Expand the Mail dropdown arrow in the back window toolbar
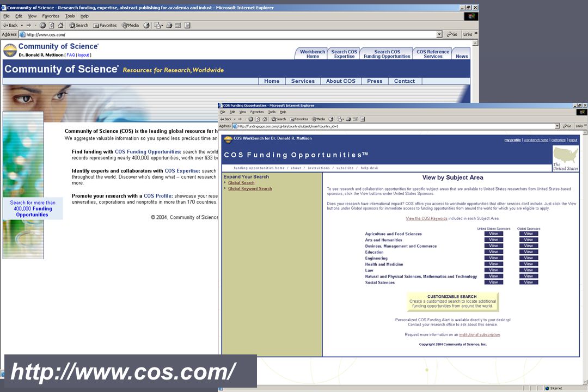588x392 pixels. point(162,26)
